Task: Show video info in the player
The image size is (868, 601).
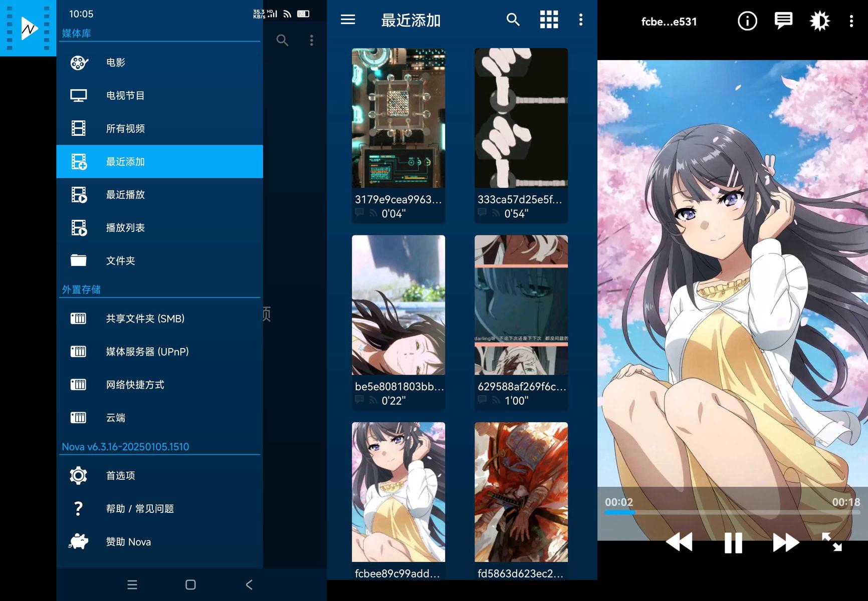Action: point(747,21)
